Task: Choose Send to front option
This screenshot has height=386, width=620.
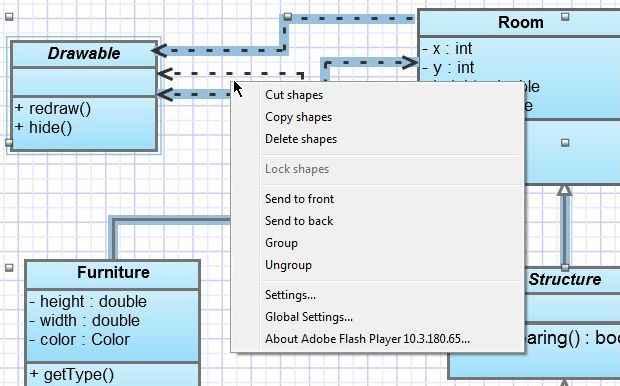Action: 299,199
